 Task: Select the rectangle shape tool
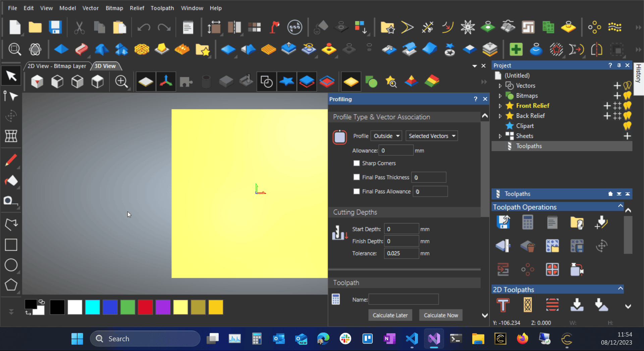[x=11, y=245]
